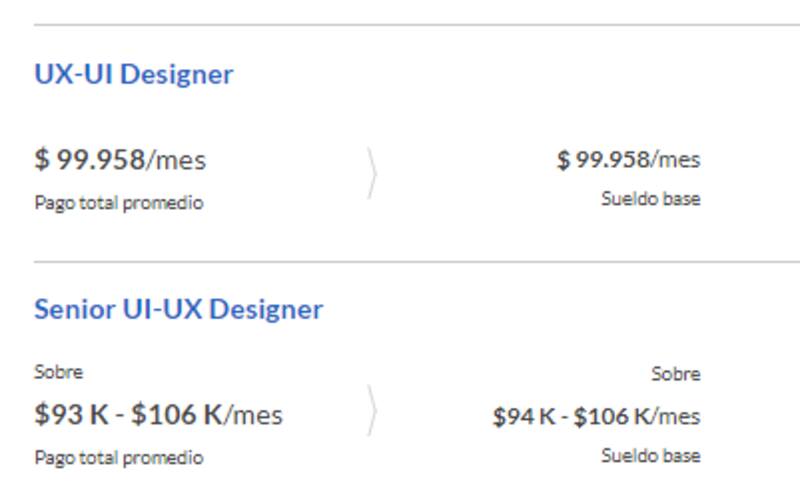800x494 pixels.
Task: Click 'Pago total promedio' label under UX-UI Designer
Action: click(x=118, y=203)
